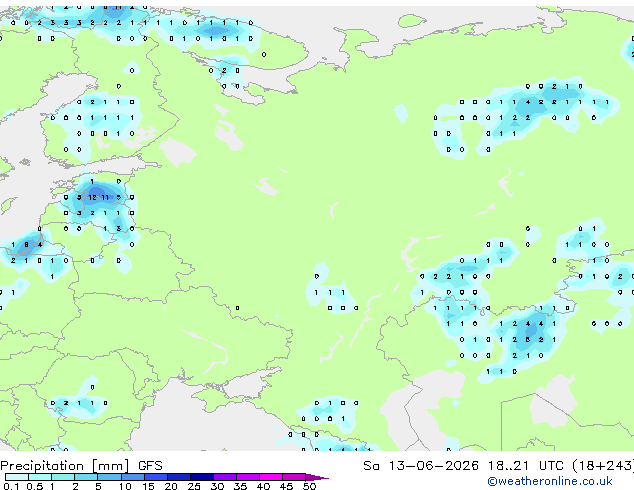
Task: Click the 45–50 mm magenta legend swatch
Action: click(x=294, y=477)
